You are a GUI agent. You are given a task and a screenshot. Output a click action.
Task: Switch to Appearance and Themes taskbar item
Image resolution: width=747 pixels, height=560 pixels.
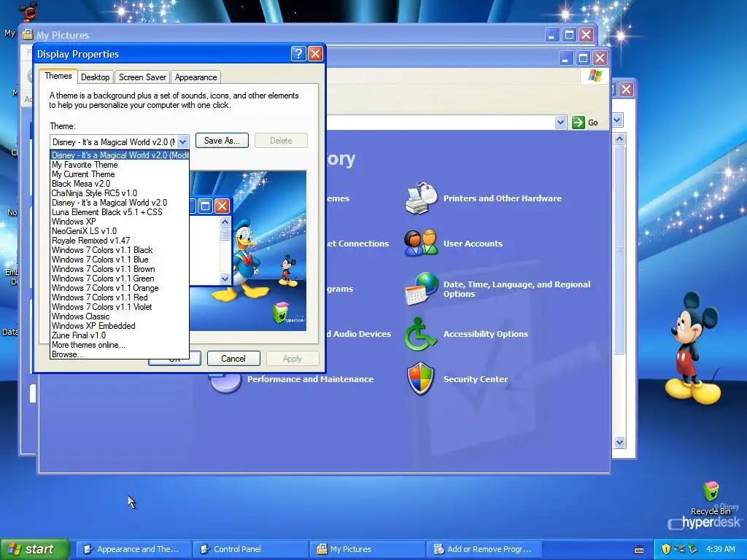133,549
